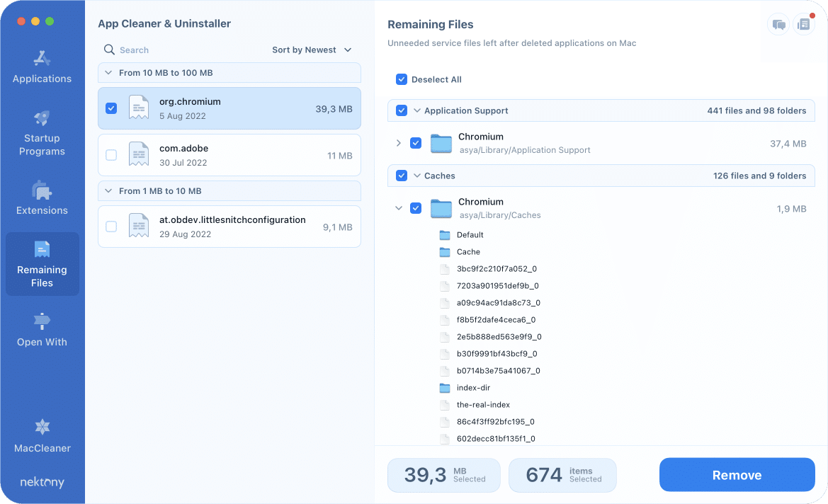
Task: Check the com.adobe checkbox
Action: (x=111, y=154)
